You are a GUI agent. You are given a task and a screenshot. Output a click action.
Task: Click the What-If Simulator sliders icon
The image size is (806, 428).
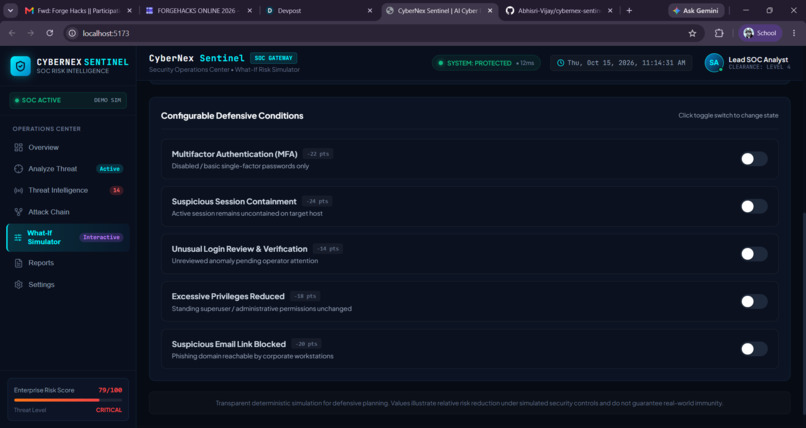click(18, 237)
